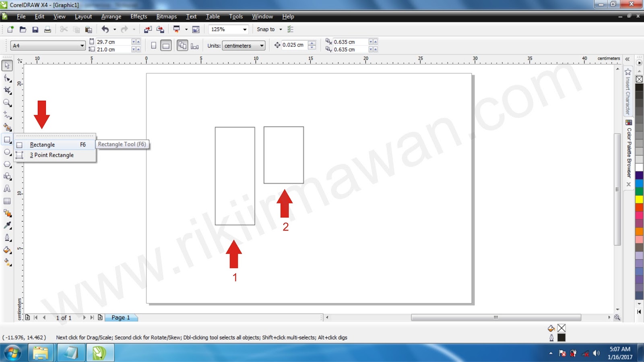Open the Windows Start button
Screen dimensions: 644x362
click(12, 353)
